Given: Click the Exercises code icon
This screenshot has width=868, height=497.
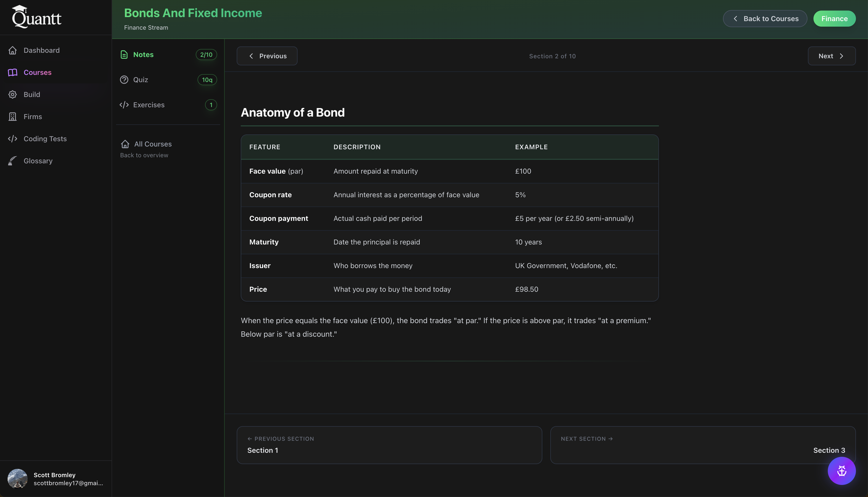Looking at the screenshot, I should (x=124, y=105).
